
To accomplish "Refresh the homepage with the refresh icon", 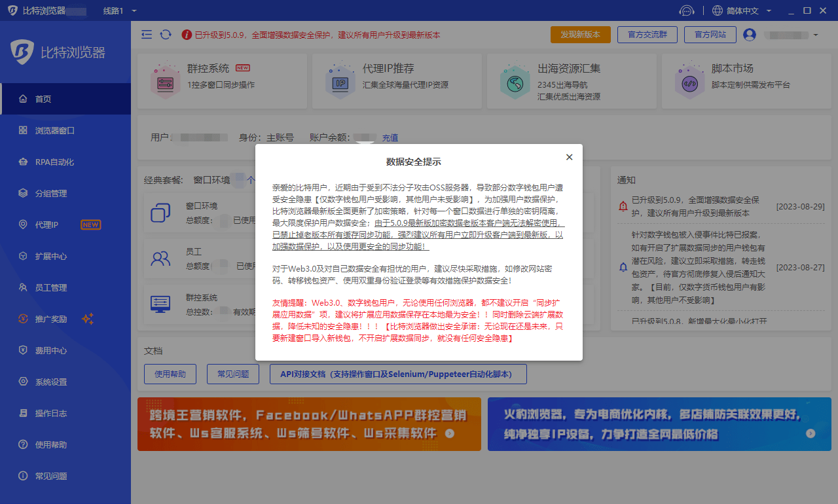I will tap(164, 34).
